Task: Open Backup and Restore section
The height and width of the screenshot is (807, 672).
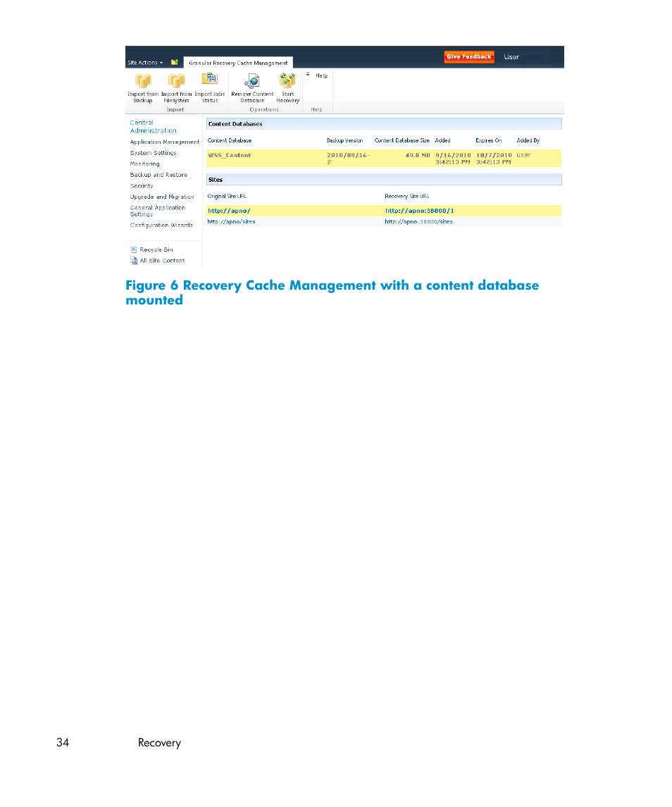Action: tap(158, 175)
